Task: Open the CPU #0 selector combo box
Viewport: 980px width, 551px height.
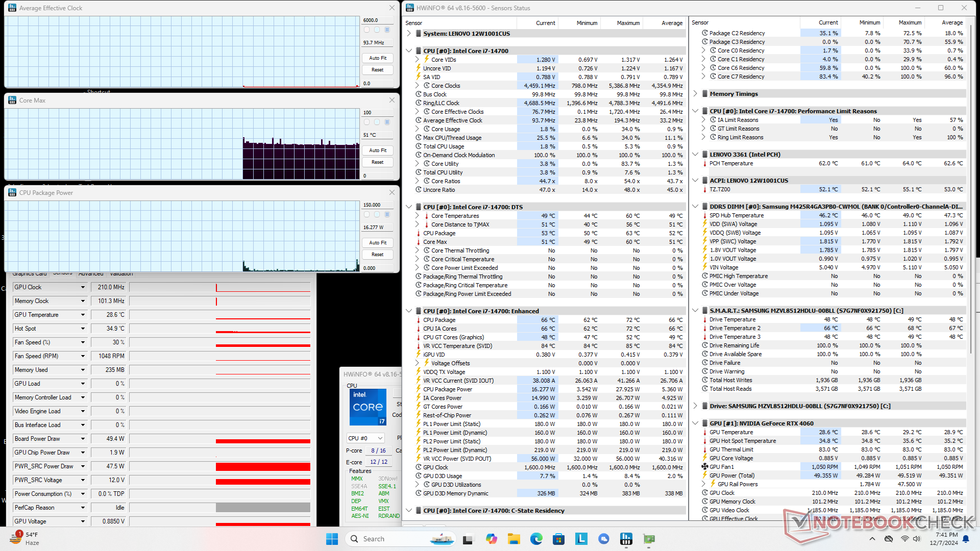Action: [x=365, y=438]
